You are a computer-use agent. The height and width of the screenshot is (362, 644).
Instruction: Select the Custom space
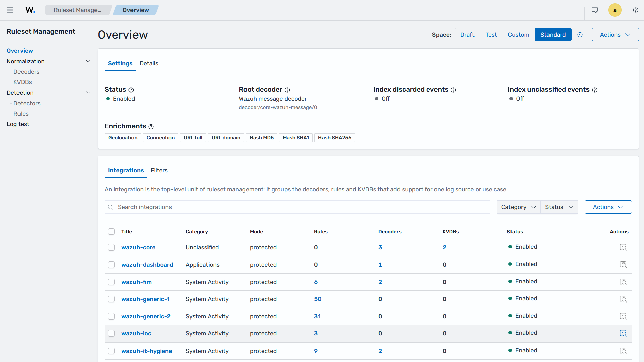[x=518, y=35]
